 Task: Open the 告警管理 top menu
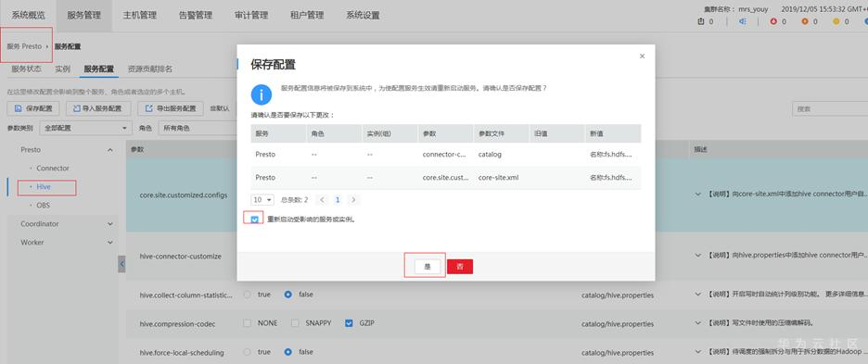tap(196, 16)
